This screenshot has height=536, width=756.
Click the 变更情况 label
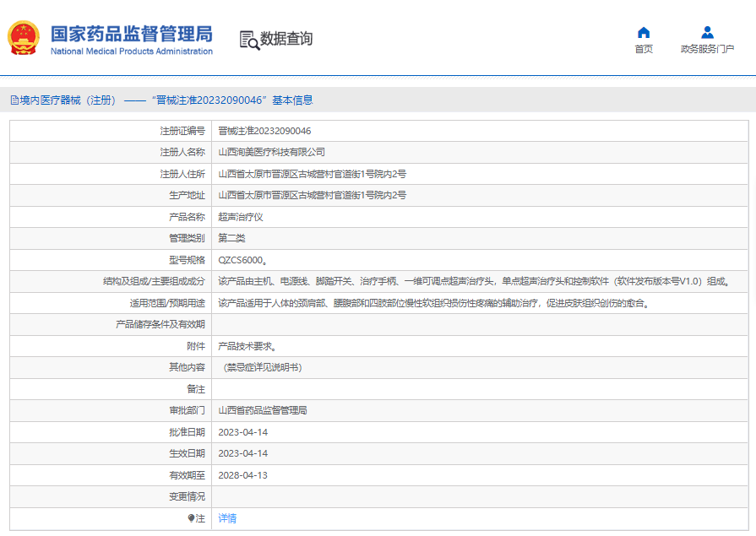tap(187, 496)
